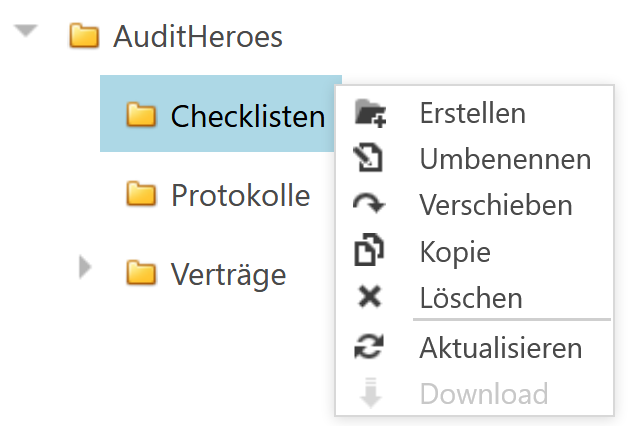Choose Erstellen from the context menu
Screen dimensions: 639x426
click(x=473, y=113)
